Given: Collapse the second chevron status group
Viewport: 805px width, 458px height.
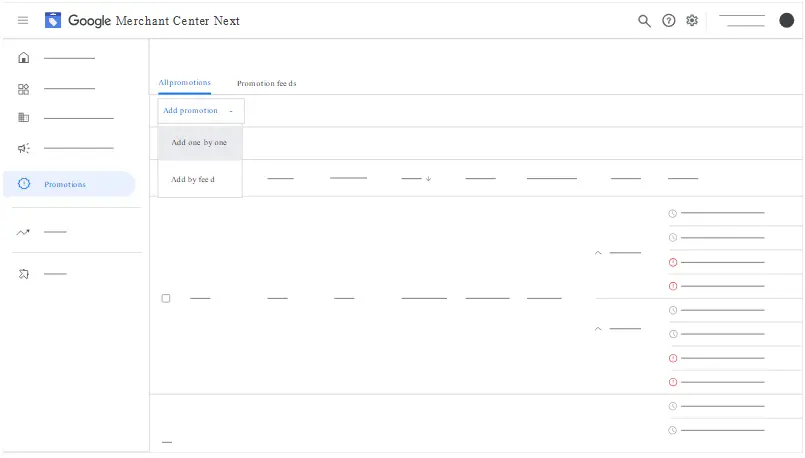Looking at the screenshot, I should tap(598, 329).
